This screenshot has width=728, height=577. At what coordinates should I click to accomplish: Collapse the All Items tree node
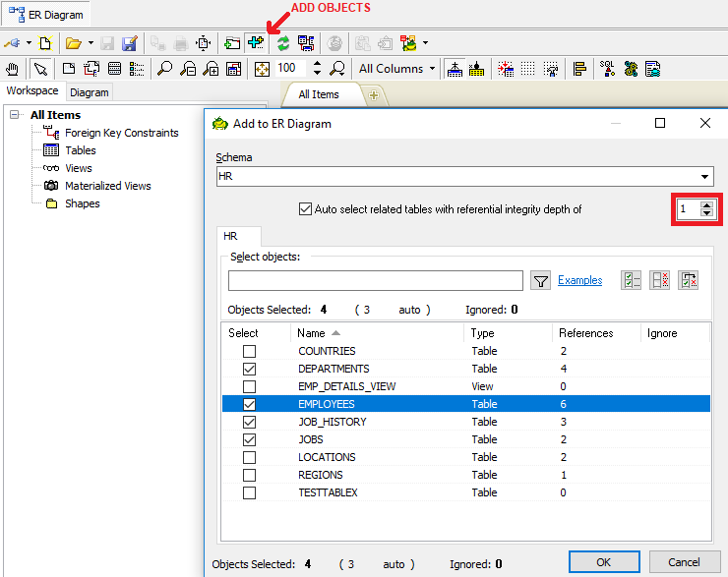(x=15, y=115)
